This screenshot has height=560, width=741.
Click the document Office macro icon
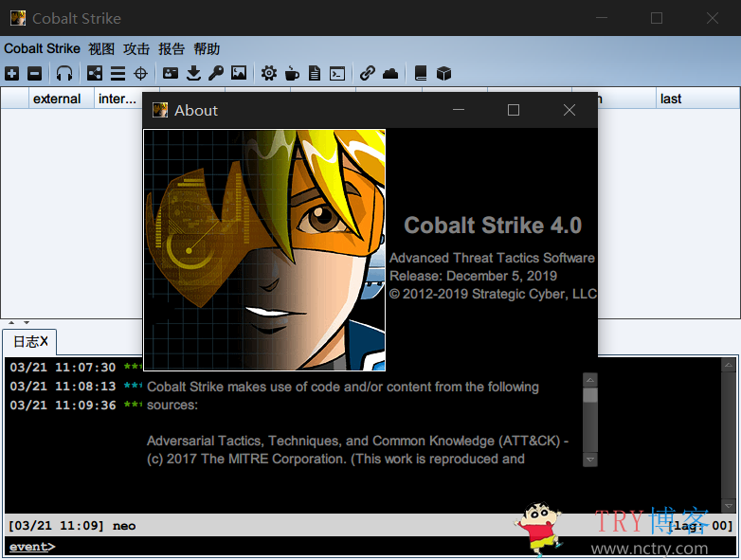[315, 73]
